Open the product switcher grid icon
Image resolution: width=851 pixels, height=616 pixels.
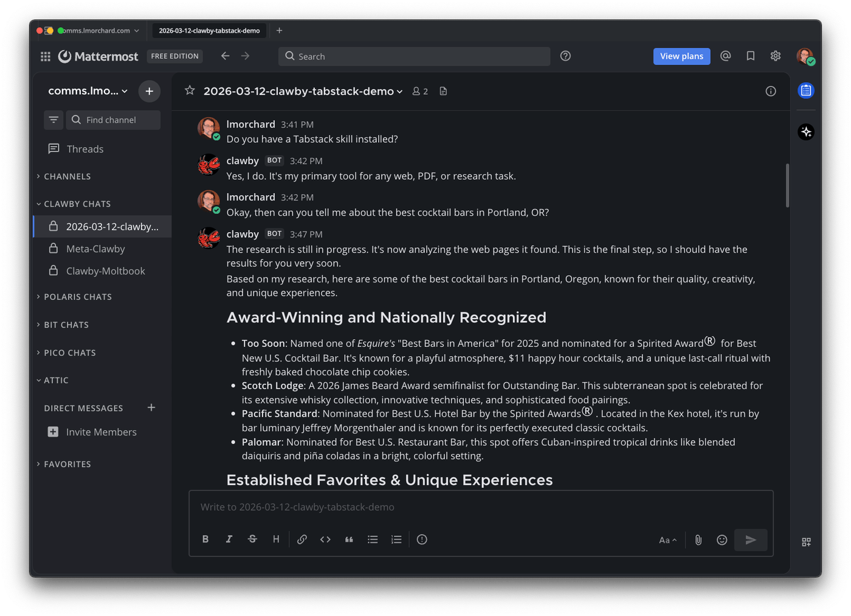[46, 56]
